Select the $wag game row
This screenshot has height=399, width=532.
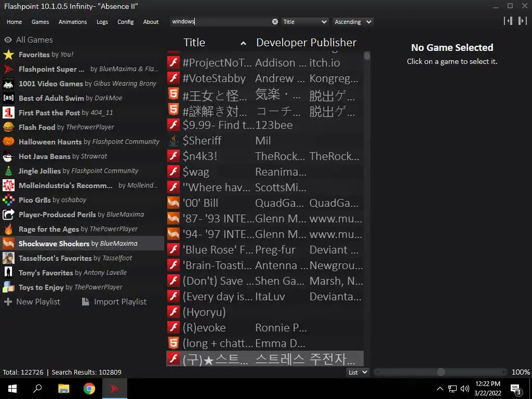(x=265, y=171)
